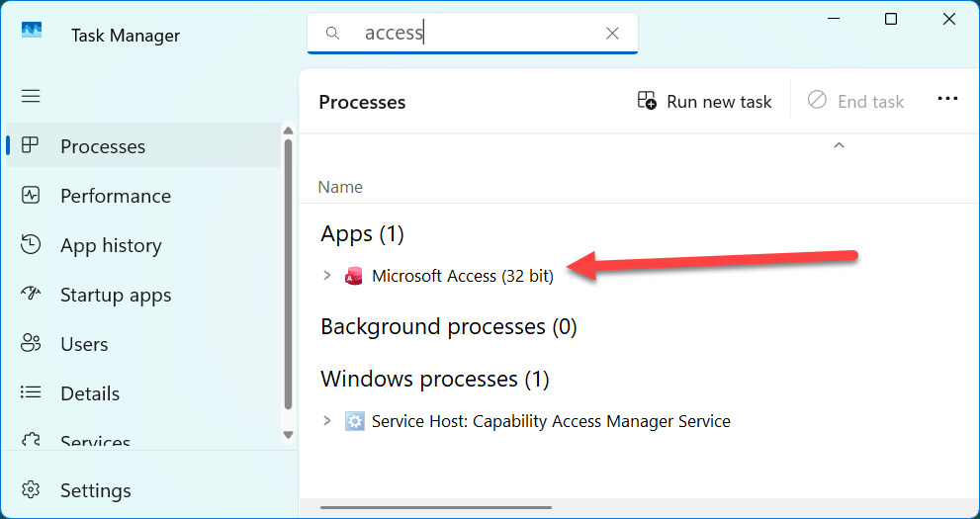Click the Apps (1) group heading
This screenshot has width=980, height=519.
pos(363,234)
